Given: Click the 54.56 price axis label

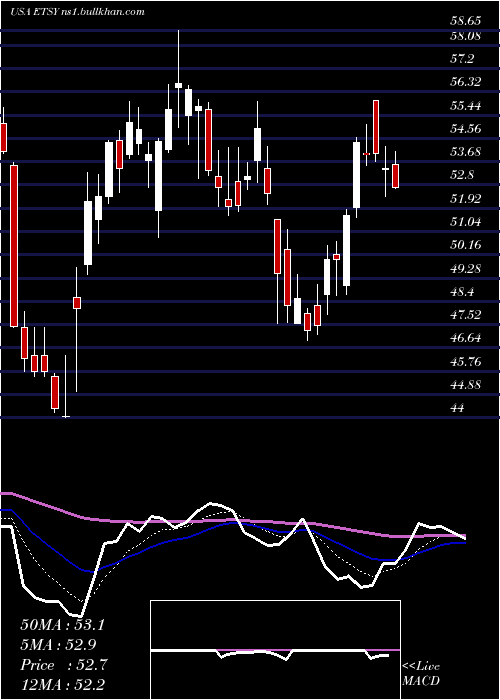Looking at the screenshot, I should click(466, 129).
